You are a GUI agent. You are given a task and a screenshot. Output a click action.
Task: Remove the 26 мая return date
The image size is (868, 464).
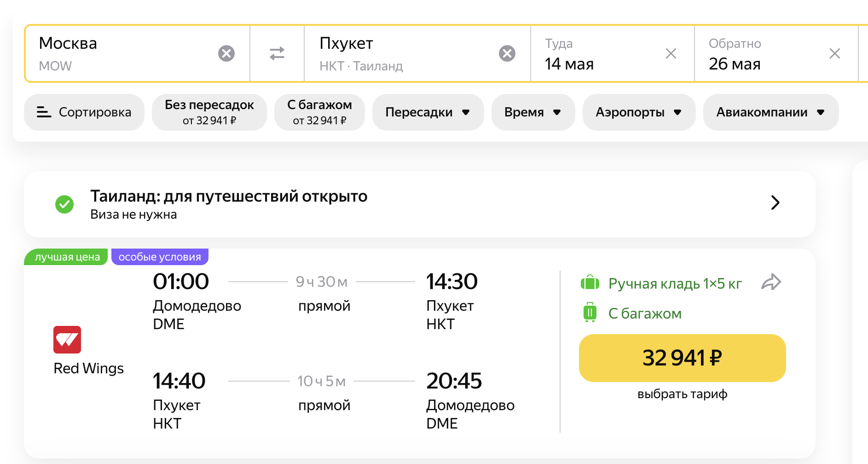834,53
